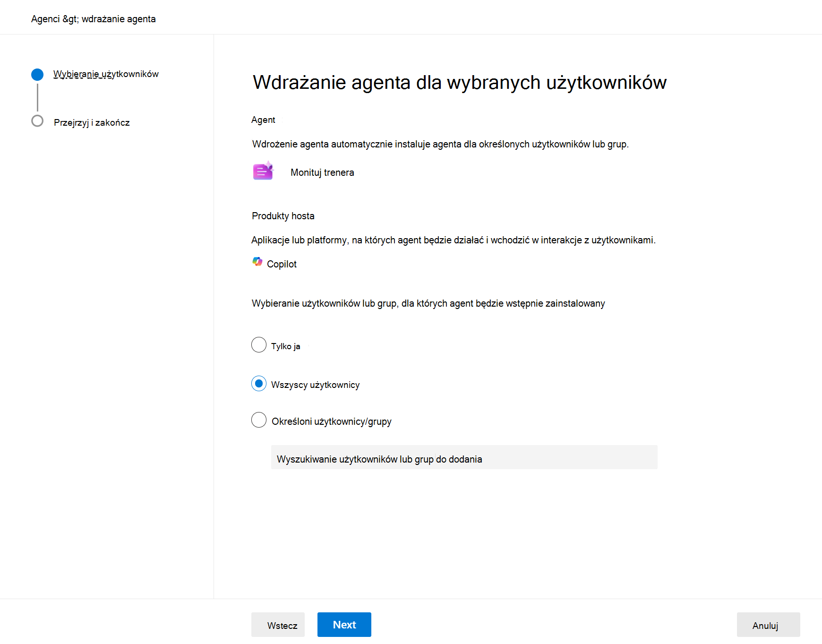Click the filled step indicator for Wybieranie użytkowników
Screen dimensions: 822x644
coord(37,75)
